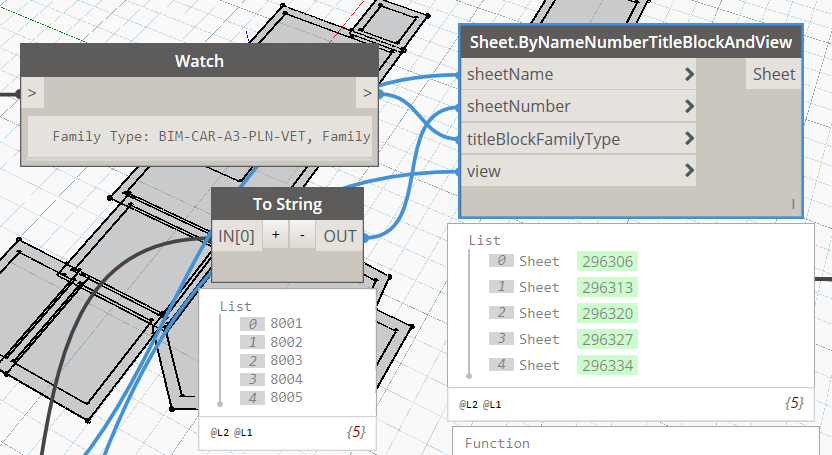
Task: Select the Sheet.ByNameNumberTitleBlockAndView node header
Action: pos(631,42)
